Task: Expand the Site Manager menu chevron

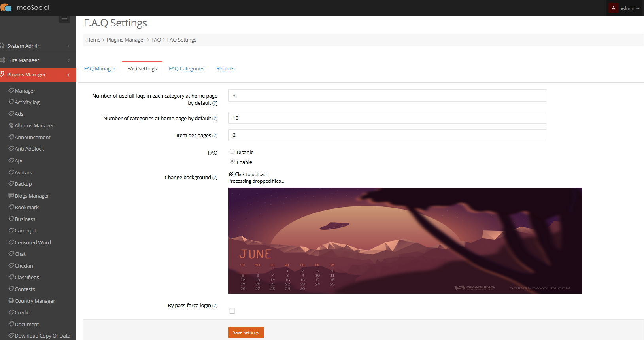Action: [x=68, y=60]
